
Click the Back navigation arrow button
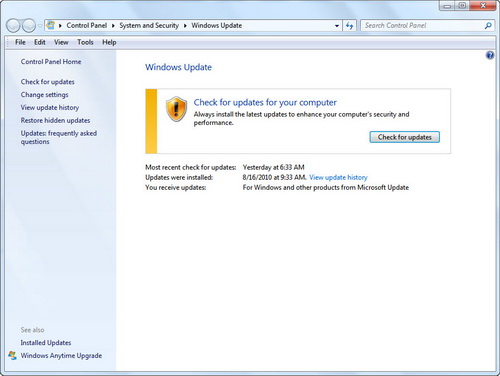13,25
